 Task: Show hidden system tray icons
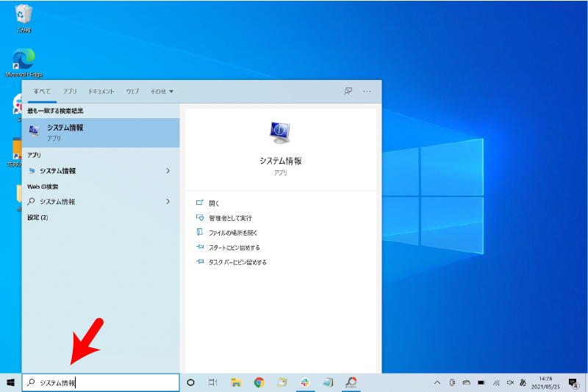click(437, 382)
